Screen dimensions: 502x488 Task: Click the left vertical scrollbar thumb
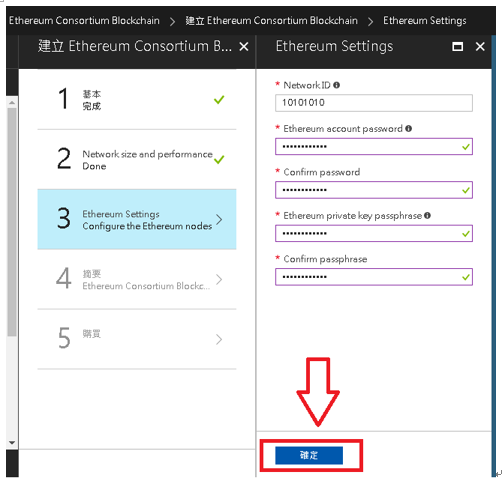pos(12,222)
